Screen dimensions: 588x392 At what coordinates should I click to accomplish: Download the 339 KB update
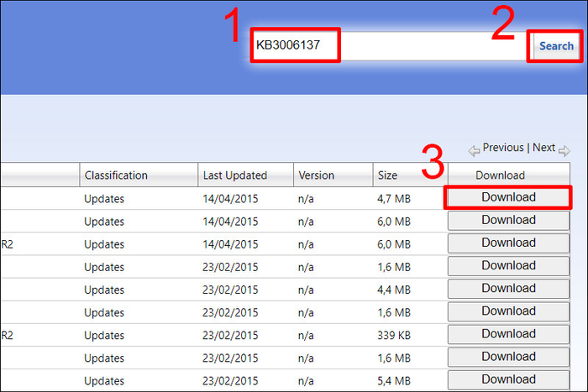pyautogui.click(x=508, y=334)
